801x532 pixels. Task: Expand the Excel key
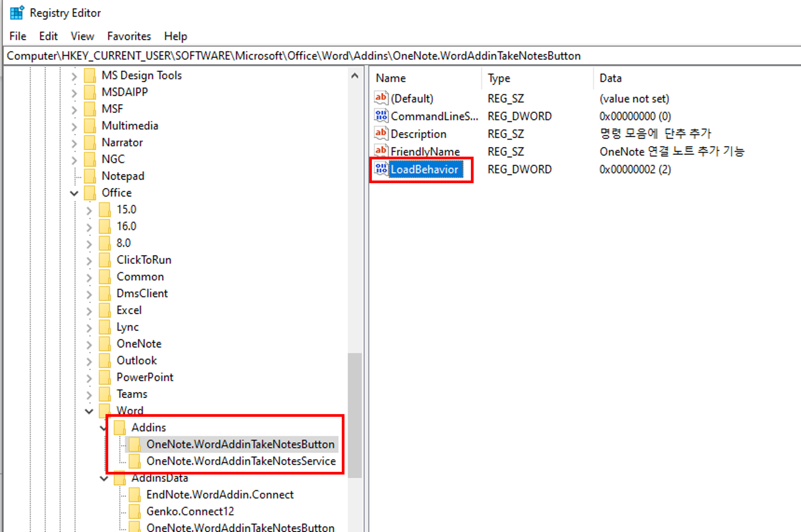coord(89,311)
